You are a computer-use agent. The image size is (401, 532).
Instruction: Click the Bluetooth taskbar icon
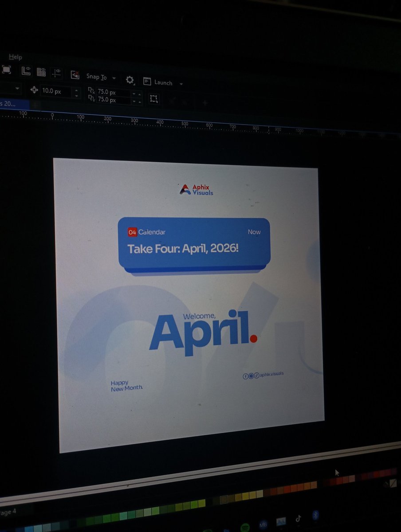coord(315,515)
